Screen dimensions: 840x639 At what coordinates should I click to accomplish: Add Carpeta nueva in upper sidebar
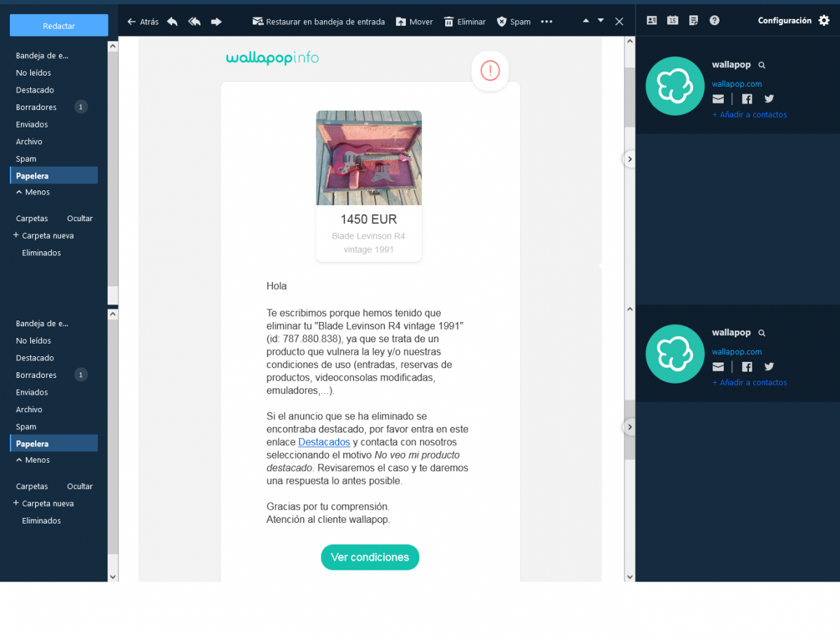tap(43, 236)
